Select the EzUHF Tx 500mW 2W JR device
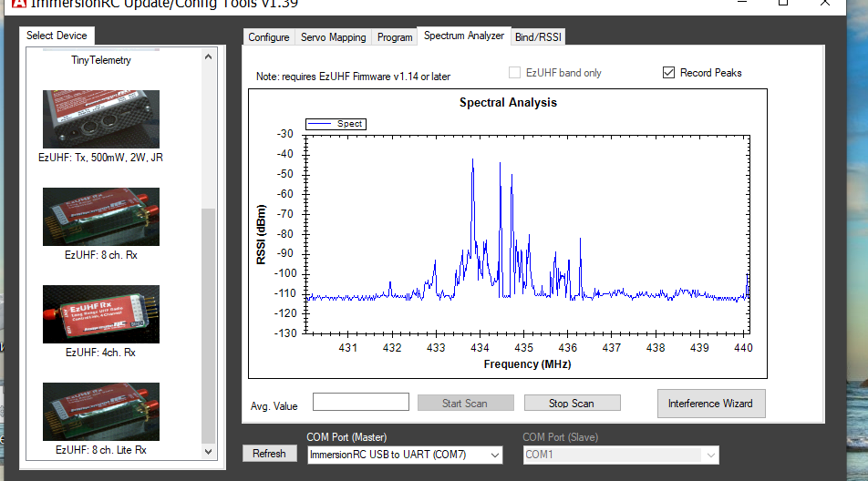The height and width of the screenshot is (481, 868). point(100,119)
